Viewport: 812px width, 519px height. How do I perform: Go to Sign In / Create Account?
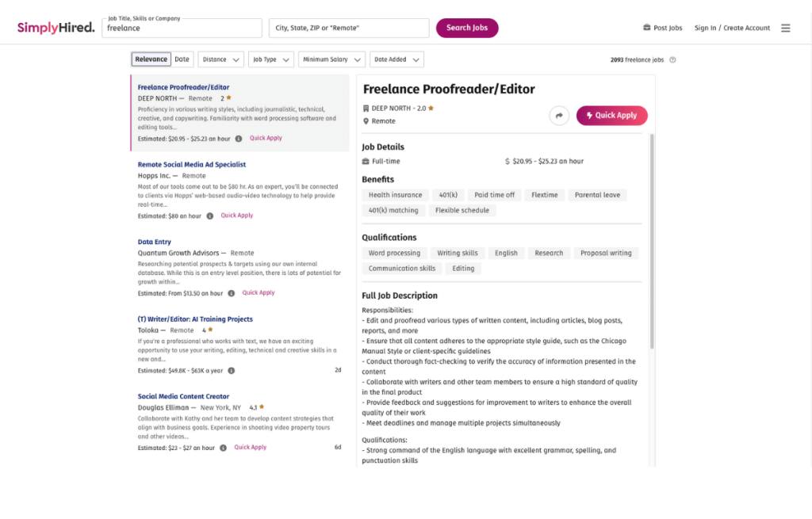click(732, 28)
